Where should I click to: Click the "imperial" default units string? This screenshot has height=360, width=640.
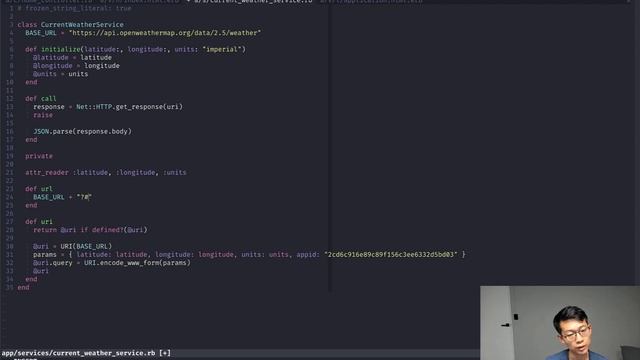point(222,49)
